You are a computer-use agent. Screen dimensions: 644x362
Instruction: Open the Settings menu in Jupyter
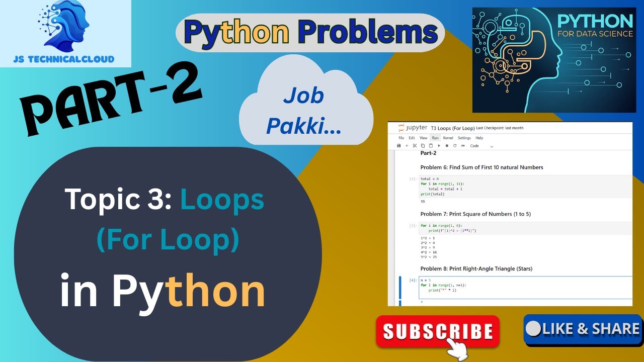point(464,138)
